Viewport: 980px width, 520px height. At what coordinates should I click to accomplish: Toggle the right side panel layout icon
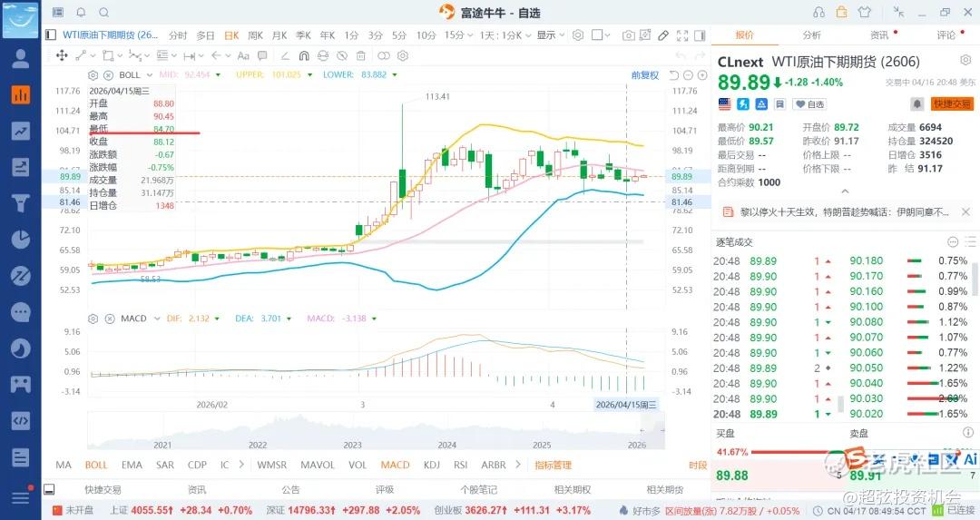point(700,35)
